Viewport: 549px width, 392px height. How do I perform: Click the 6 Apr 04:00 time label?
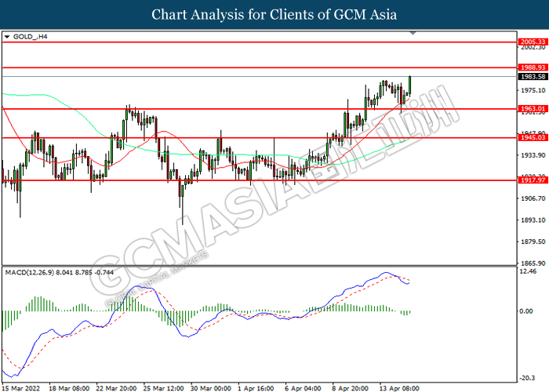(303, 388)
